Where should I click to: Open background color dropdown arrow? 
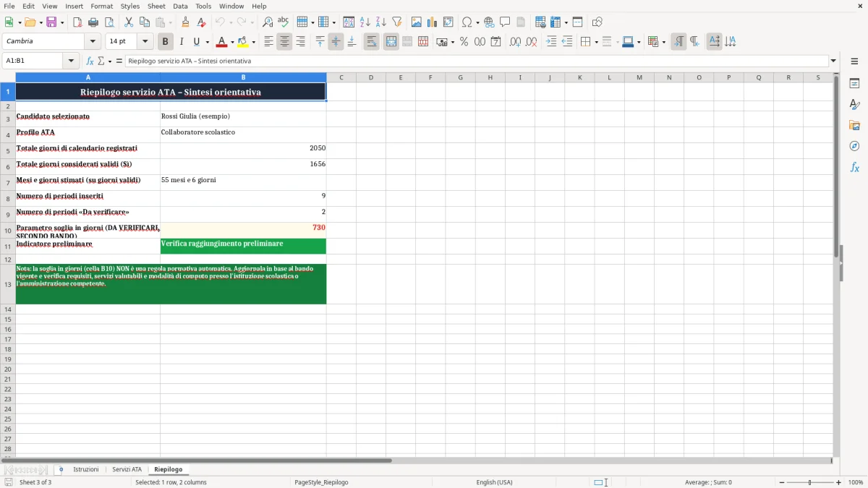253,42
